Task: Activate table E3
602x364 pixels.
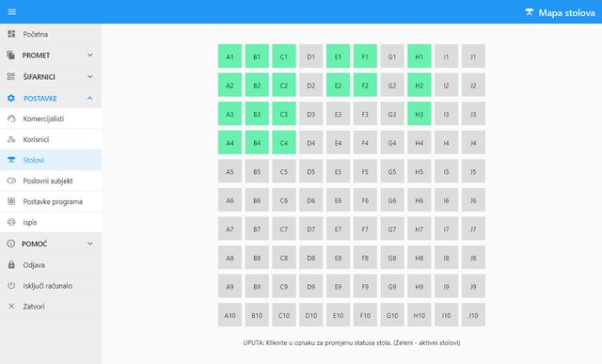Action: click(x=338, y=114)
